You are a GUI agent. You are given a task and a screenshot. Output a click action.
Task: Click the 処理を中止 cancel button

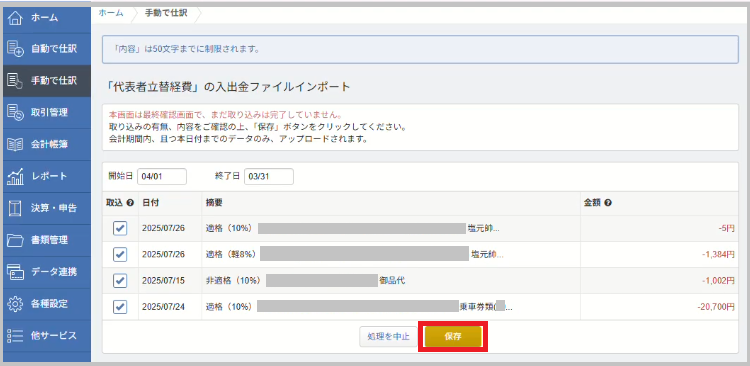(388, 336)
